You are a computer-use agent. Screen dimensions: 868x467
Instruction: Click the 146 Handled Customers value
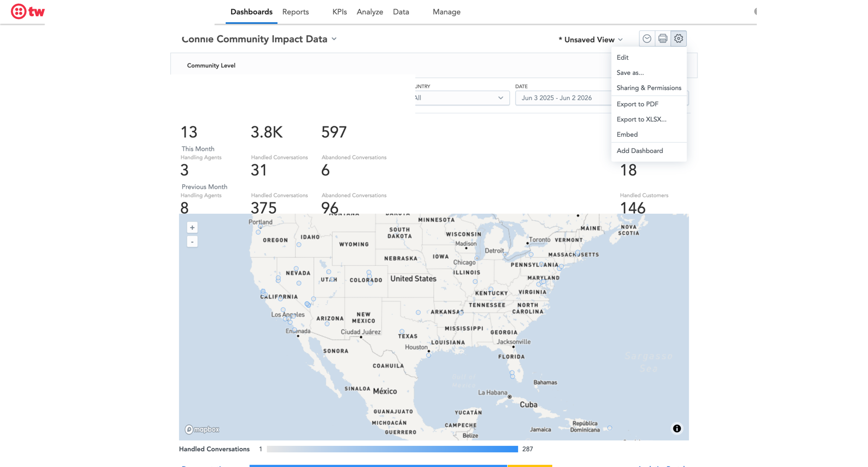(x=633, y=208)
